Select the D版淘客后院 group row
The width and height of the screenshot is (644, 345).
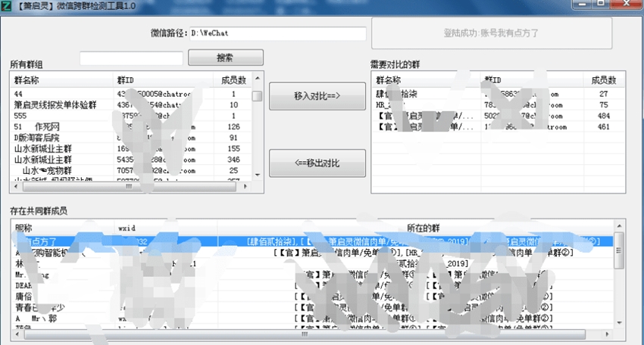[x=131, y=138]
